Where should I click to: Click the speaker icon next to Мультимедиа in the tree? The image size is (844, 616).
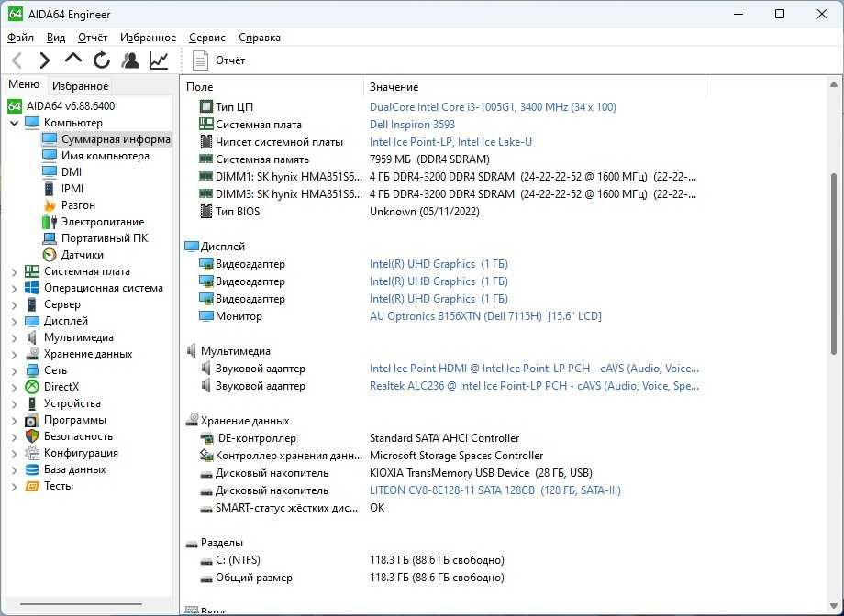point(32,337)
